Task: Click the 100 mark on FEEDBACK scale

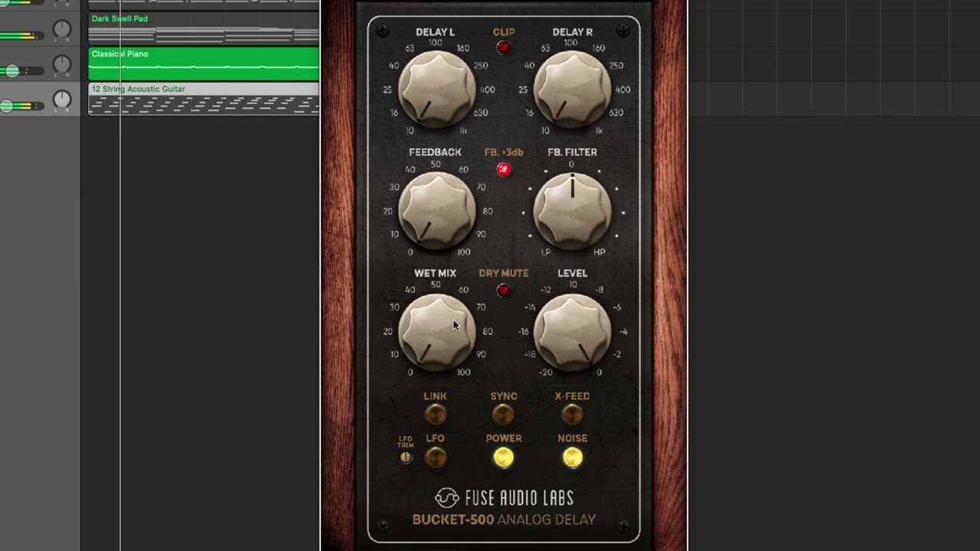Action: (x=463, y=252)
